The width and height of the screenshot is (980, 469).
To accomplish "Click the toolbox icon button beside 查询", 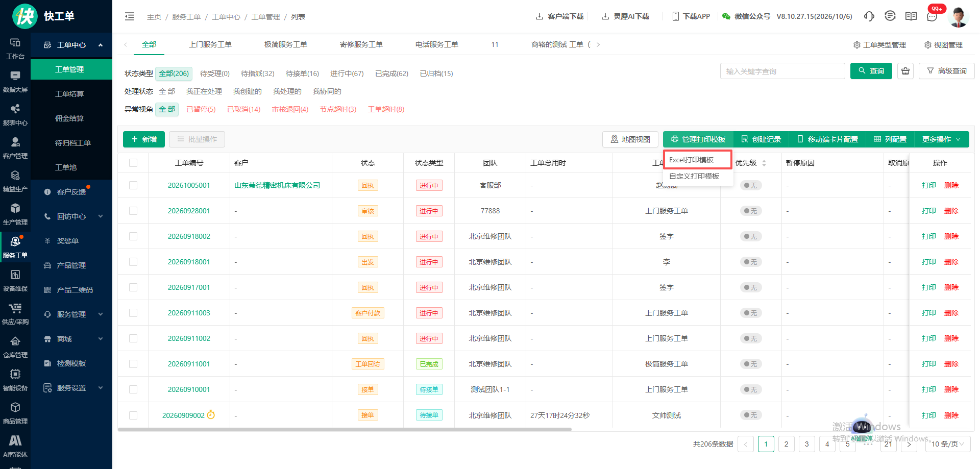I will pos(905,71).
